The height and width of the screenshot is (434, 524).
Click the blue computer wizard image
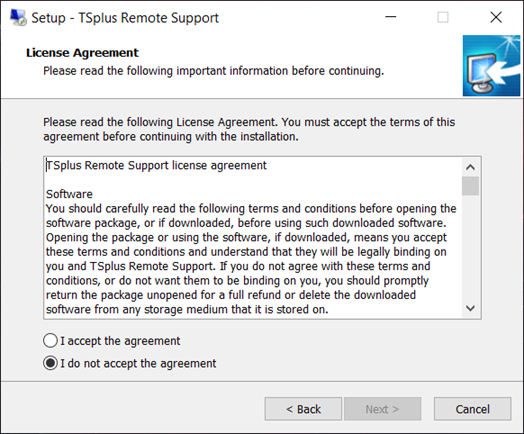tap(491, 65)
